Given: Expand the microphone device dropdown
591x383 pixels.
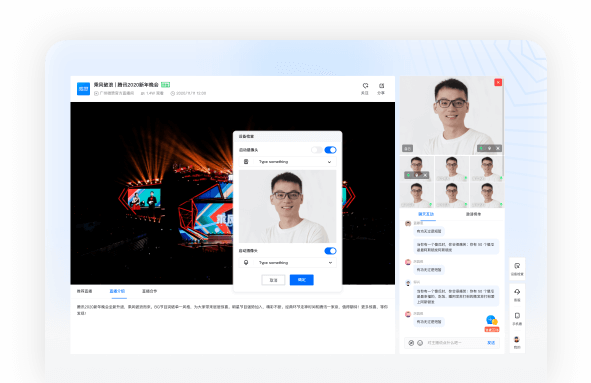Looking at the screenshot, I should coord(288,262).
